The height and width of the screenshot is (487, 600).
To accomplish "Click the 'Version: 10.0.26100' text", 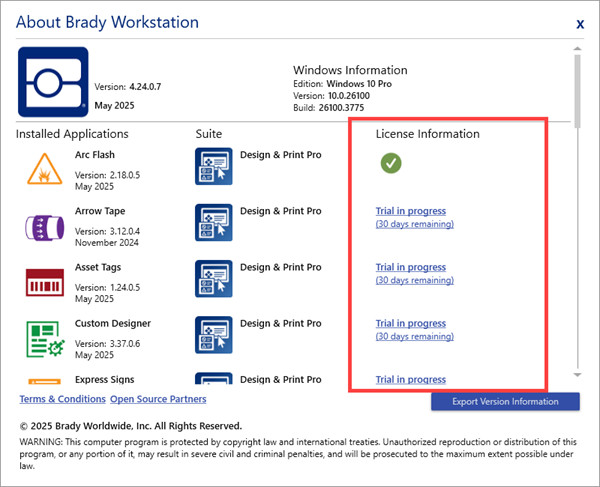I will [331, 96].
